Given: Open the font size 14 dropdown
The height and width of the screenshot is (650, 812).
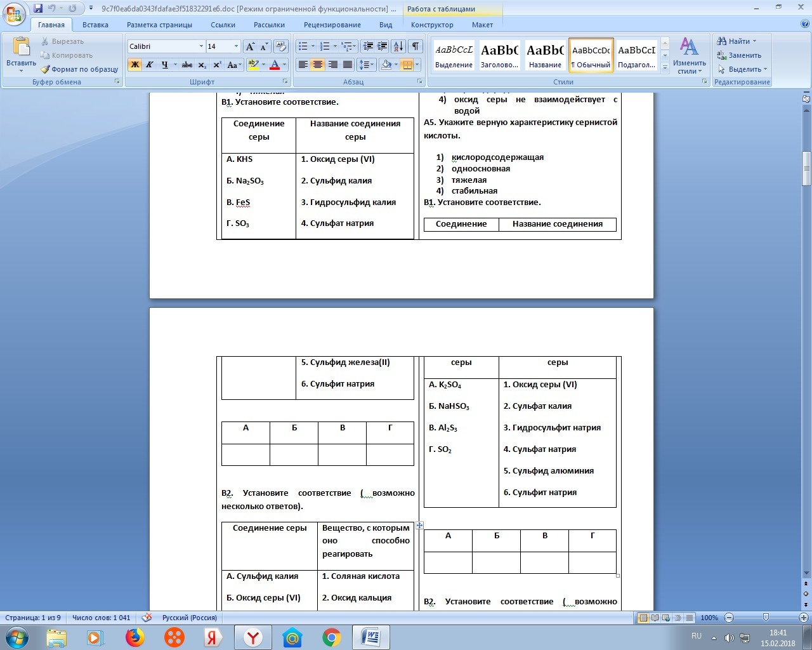Looking at the screenshot, I should tap(236, 46).
